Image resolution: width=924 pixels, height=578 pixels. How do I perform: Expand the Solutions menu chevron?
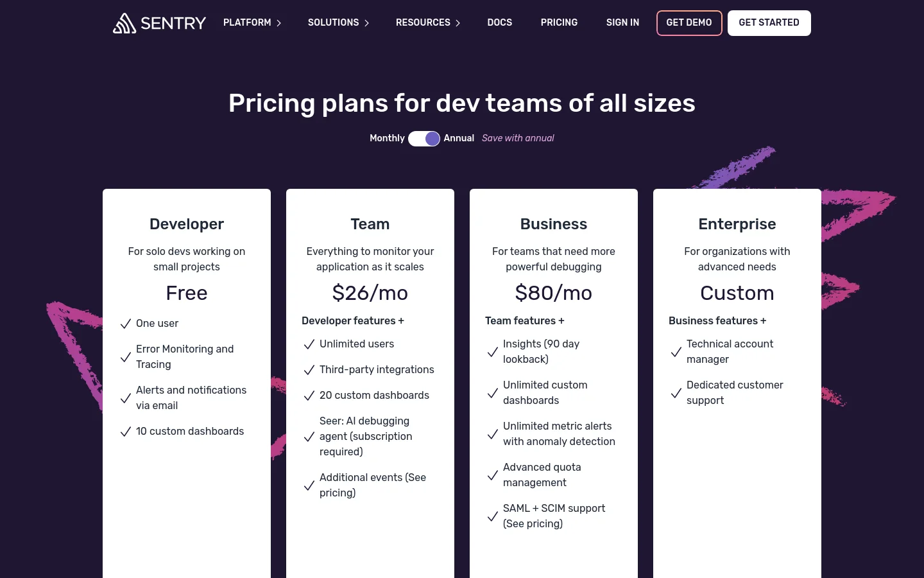[366, 23]
